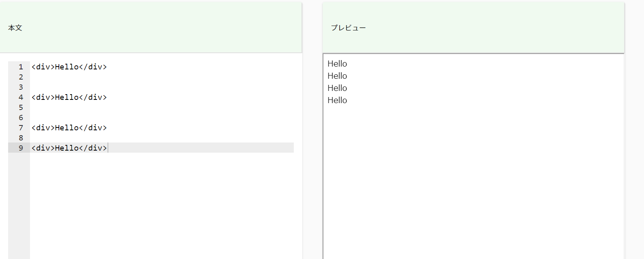This screenshot has height=259, width=644.
Task: Select line number 8 in the gutter
Action: pyautogui.click(x=21, y=138)
